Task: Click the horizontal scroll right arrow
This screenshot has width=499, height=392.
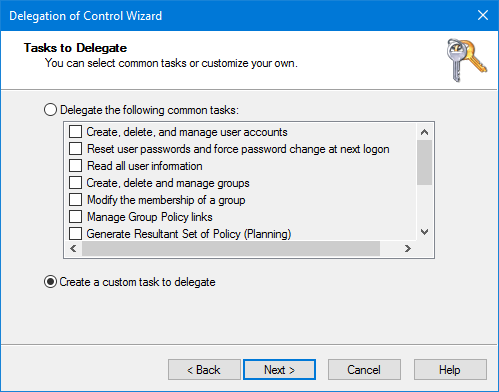Action: tap(407, 249)
